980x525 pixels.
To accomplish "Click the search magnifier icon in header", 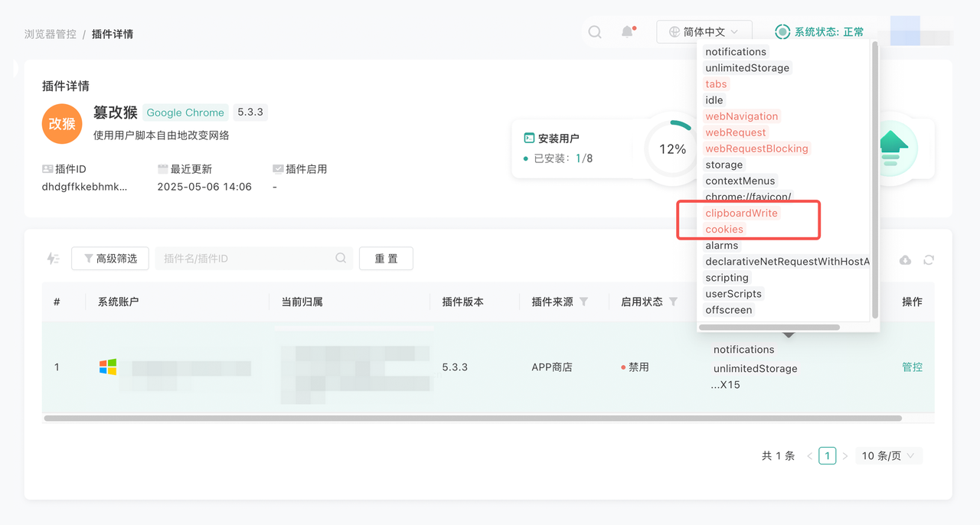I will tap(595, 32).
